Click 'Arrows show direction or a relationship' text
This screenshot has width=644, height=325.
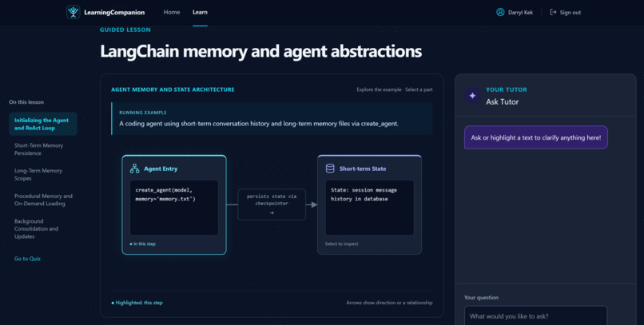click(x=389, y=303)
